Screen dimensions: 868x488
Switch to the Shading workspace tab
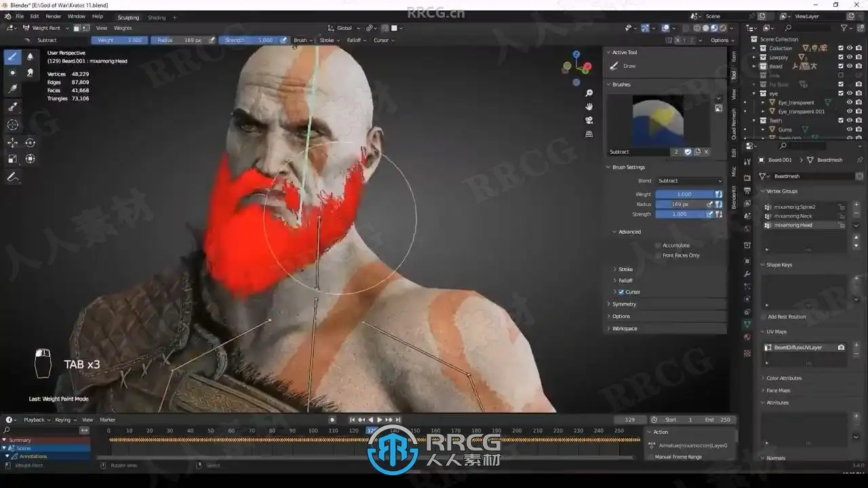tap(157, 18)
